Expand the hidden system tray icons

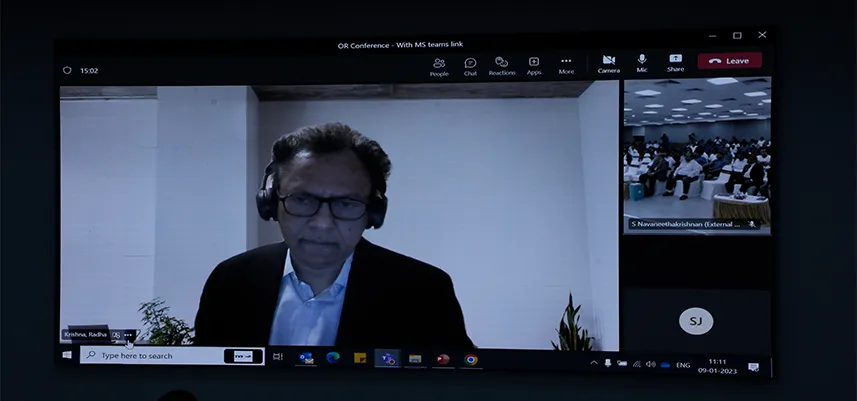point(594,363)
